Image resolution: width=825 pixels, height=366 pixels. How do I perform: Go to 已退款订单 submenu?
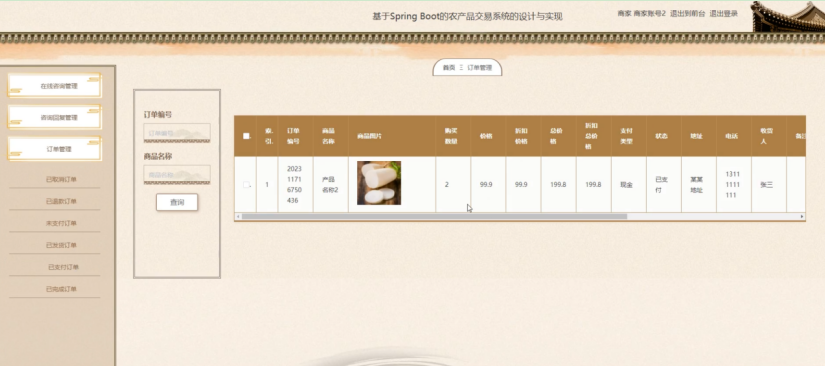click(61, 201)
